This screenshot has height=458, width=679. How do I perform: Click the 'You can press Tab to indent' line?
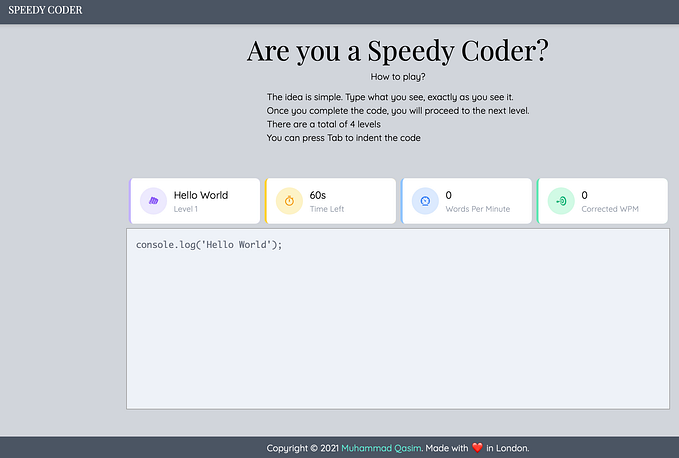point(344,138)
